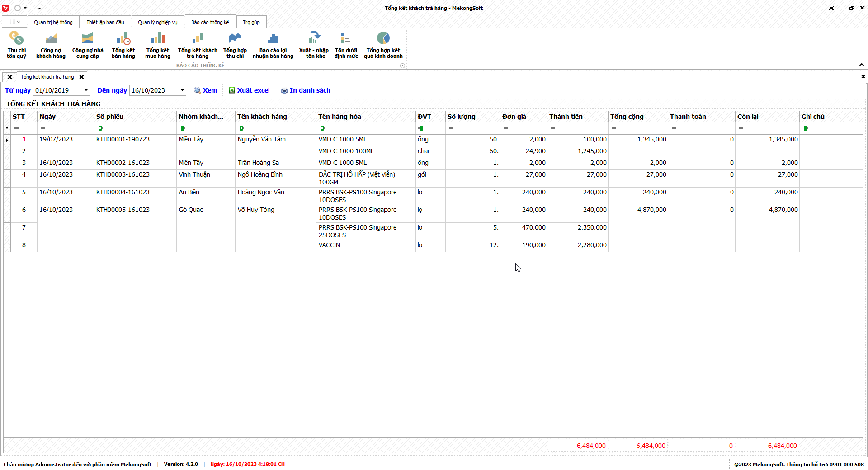Open Tổng kết bán hàng report

(x=123, y=45)
